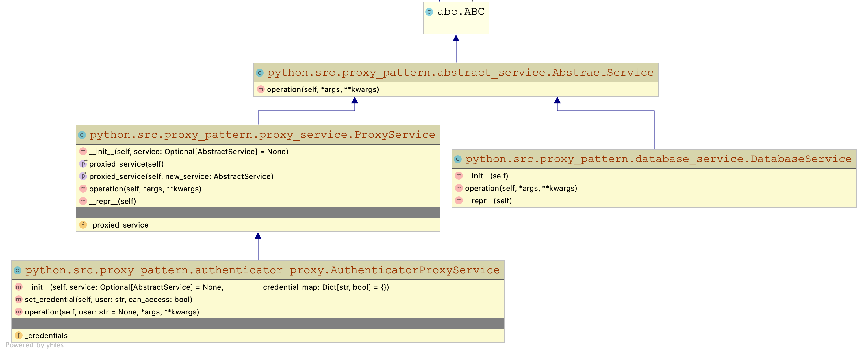Screen dimensions: 868x354
Task: Select the AbstractService class title
Action: (460, 73)
